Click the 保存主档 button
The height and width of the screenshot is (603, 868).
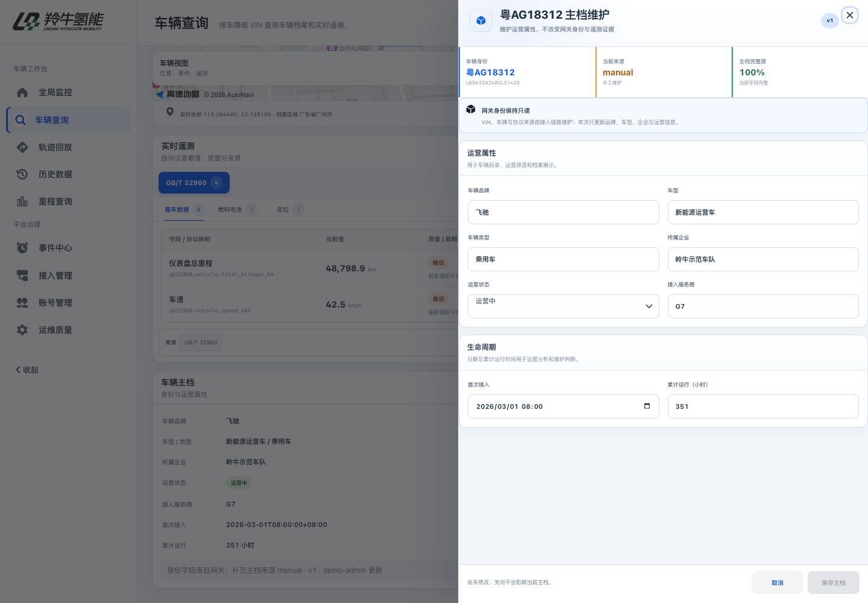[x=834, y=582]
